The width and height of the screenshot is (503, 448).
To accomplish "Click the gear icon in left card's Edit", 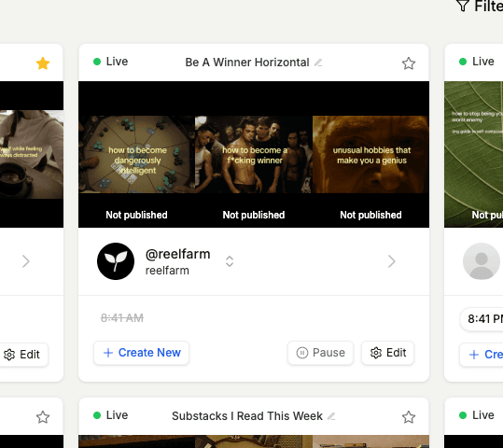I will (x=9, y=355).
